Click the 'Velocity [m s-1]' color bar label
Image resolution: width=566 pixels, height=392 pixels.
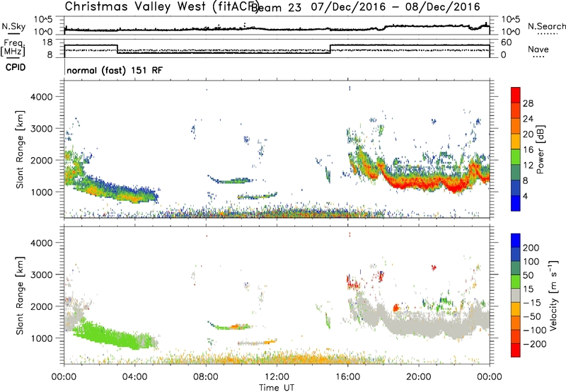coord(554,295)
